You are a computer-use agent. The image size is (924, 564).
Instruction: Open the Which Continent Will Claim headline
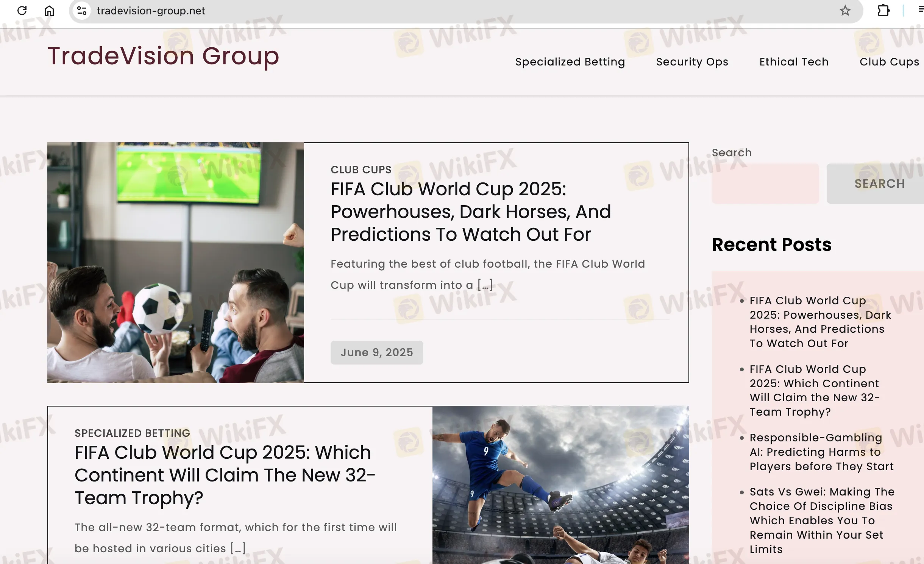(x=225, y=475)
